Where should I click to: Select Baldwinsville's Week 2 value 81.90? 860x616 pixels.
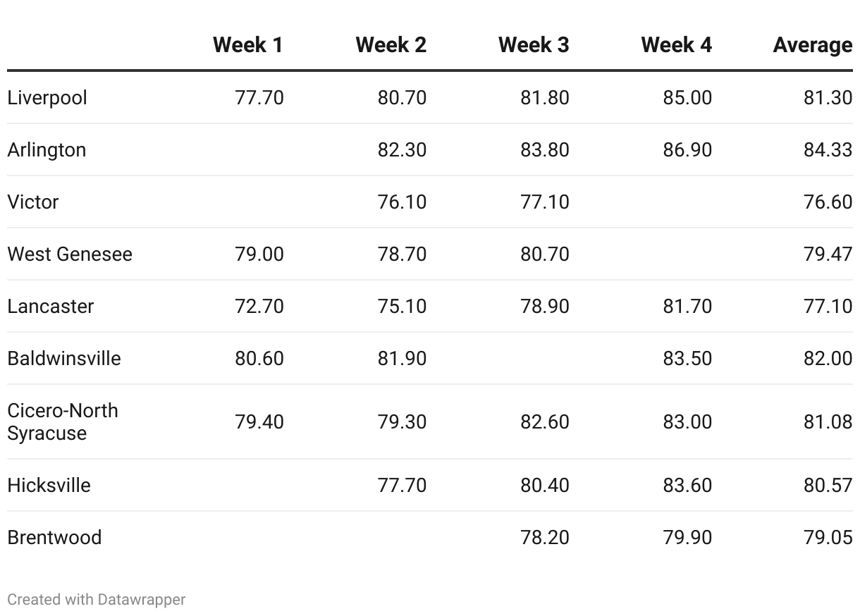pyautogui.click(x=402, y=358)
